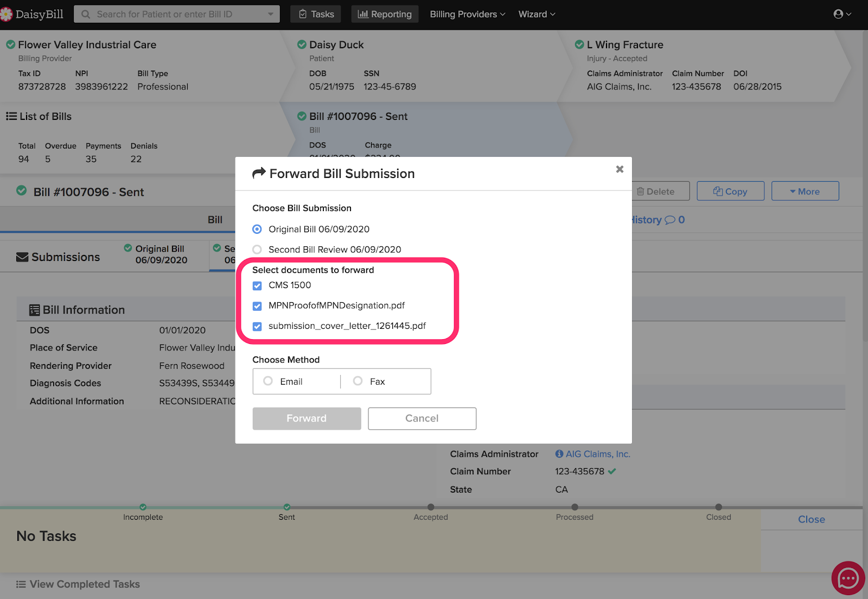868x599 pixels.
Task: Click the AIG Claims, Inc. link
Action: [x=598, y=454]
